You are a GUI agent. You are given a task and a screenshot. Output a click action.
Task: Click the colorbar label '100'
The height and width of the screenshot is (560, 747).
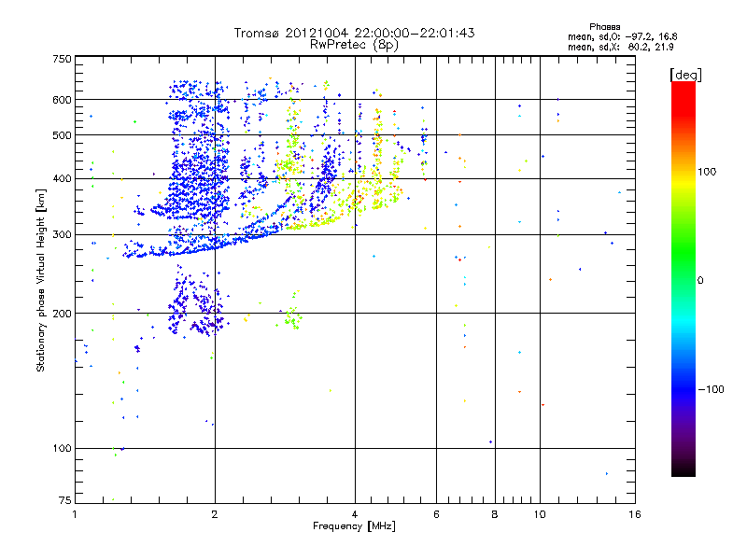[707, 172]
